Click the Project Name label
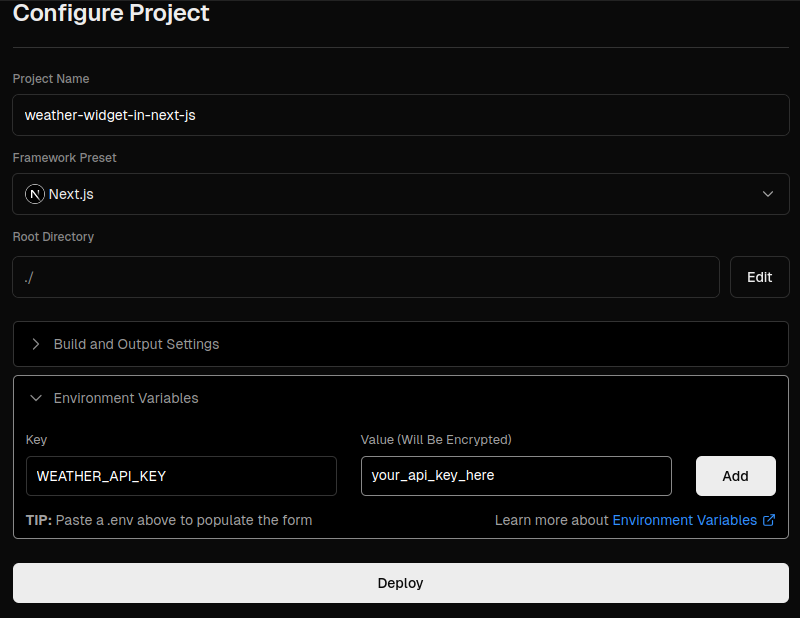This screenshot has height=618, width=800. [x=51, y=79]
